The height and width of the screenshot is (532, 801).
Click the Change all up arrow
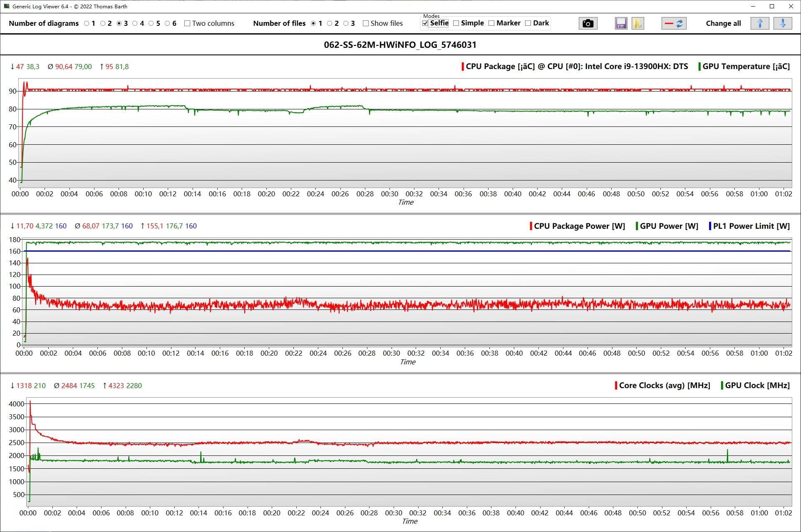tap(760, 24)
